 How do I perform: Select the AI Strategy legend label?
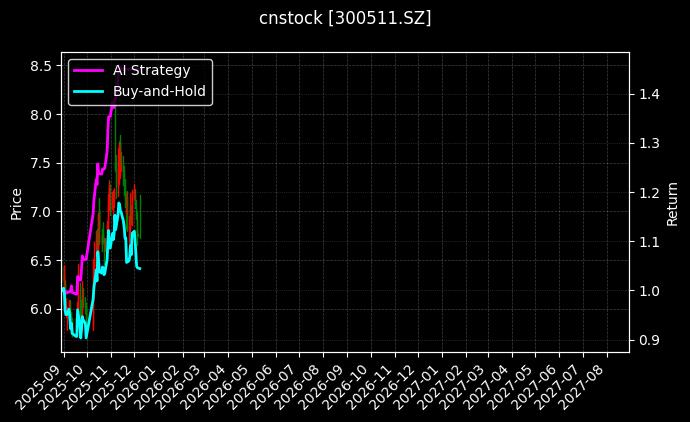[151, 70]
